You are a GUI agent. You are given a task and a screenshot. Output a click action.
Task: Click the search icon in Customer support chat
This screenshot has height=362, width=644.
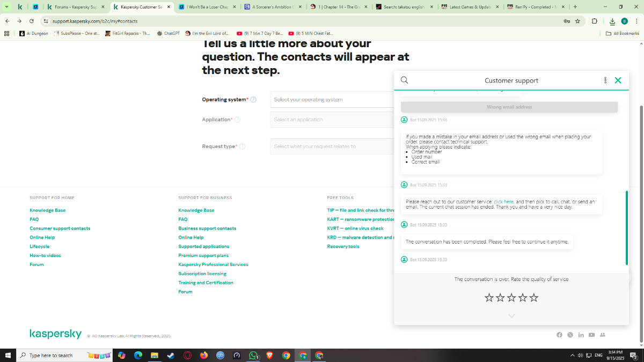pos(405,80)
